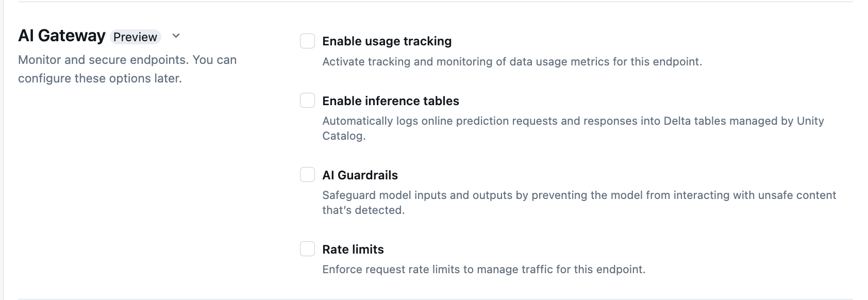
Task: Click the AI Gateway heading
Action: coord(62,36)
